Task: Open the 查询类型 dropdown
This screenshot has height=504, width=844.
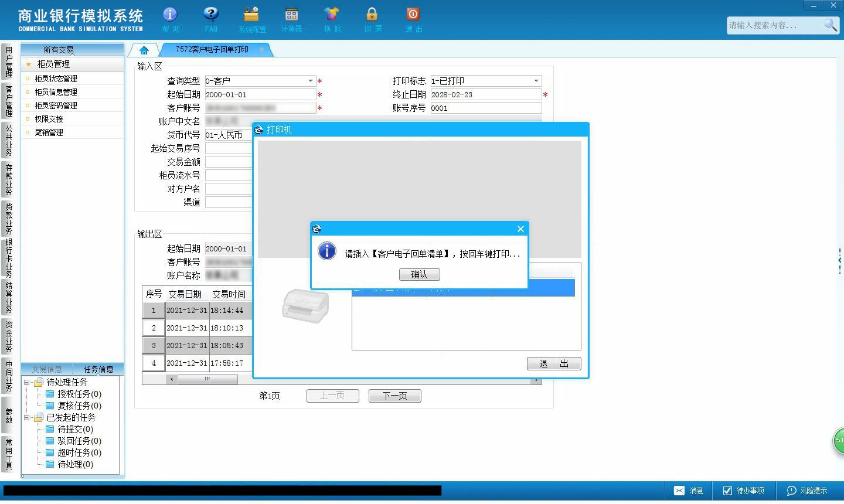Action: (311, 81)
